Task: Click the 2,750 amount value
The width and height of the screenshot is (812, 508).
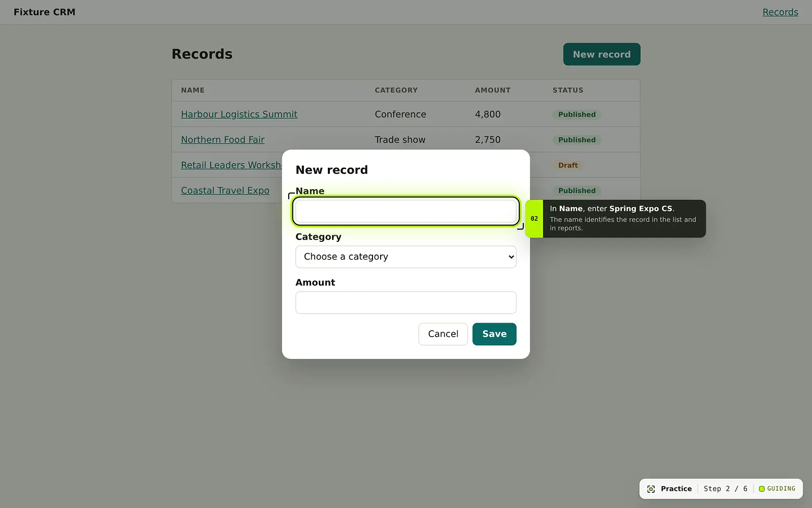Action: click(x=488, y=140)
